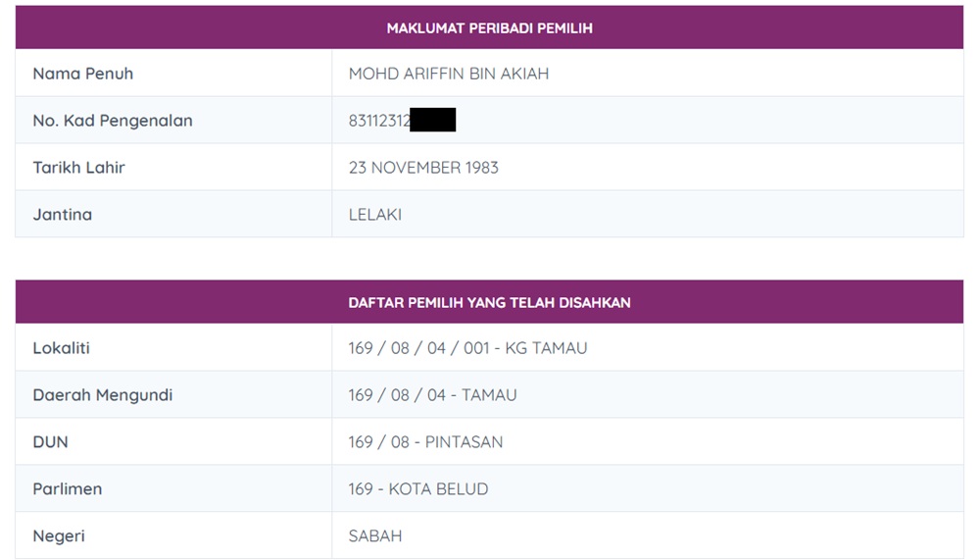
Task: Click the Maklumat Peribadi Pemilih header
Action: (489, 28)
